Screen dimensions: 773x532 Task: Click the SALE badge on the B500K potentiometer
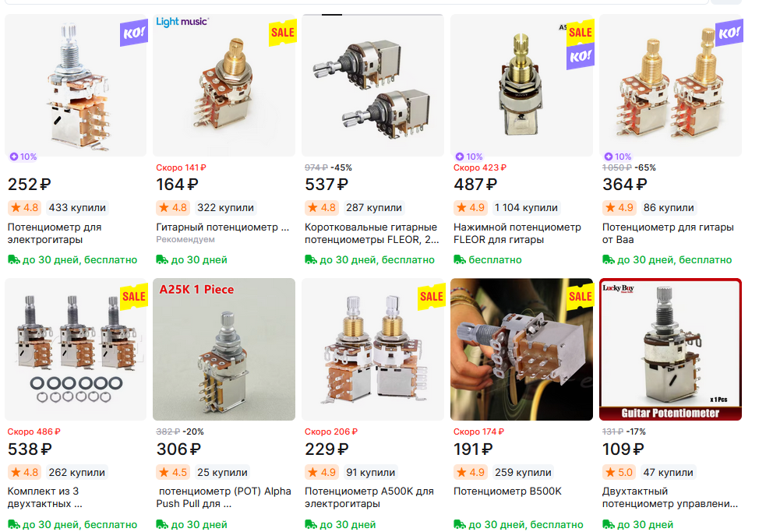pyautogui.click(x=581, y=296)
